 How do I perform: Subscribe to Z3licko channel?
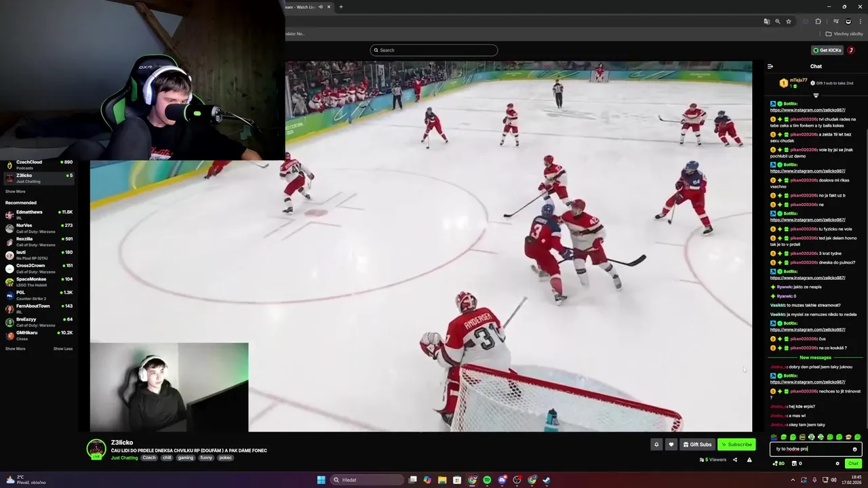736,445
